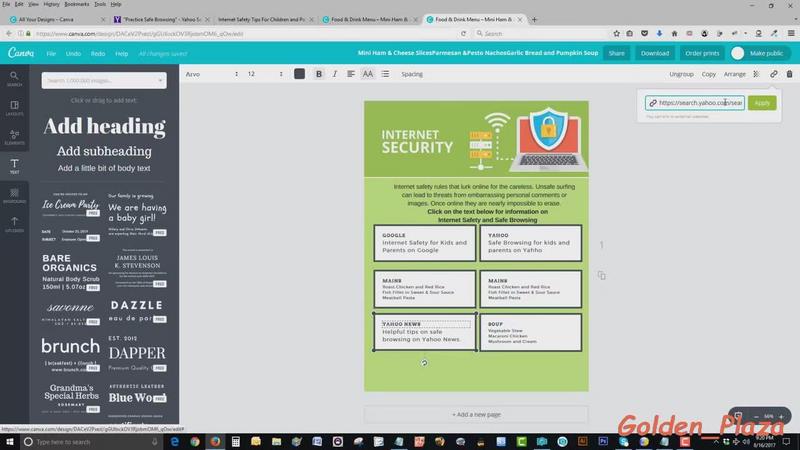The width and height of the screenshot is (800, 450).
Task: Open a new browser tab
Action: 534,19
